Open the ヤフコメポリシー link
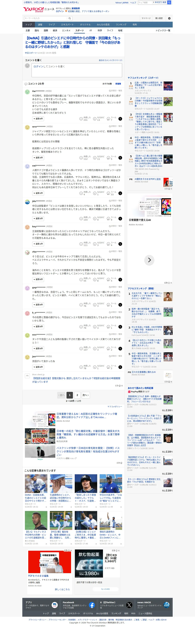 (x=115, y=406)
